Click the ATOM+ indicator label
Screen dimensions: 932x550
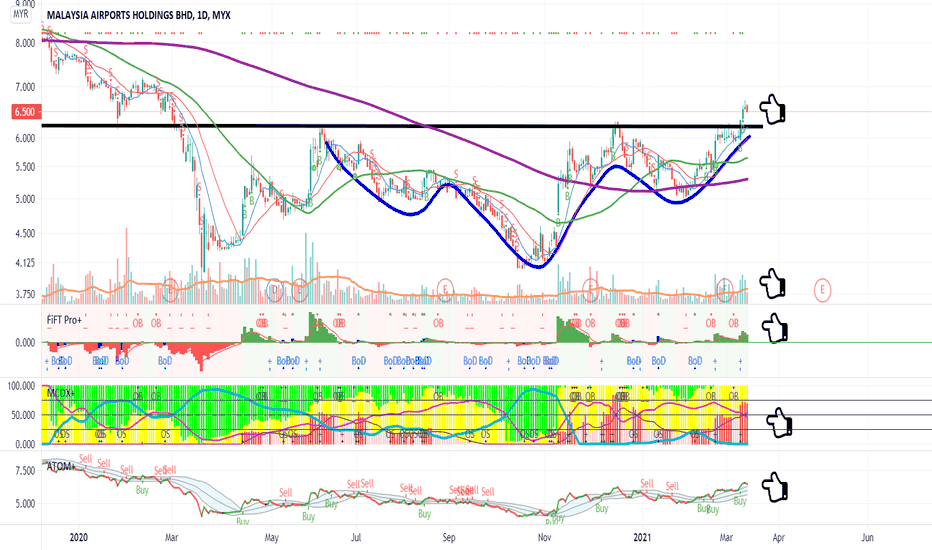(x=61, y=466)
